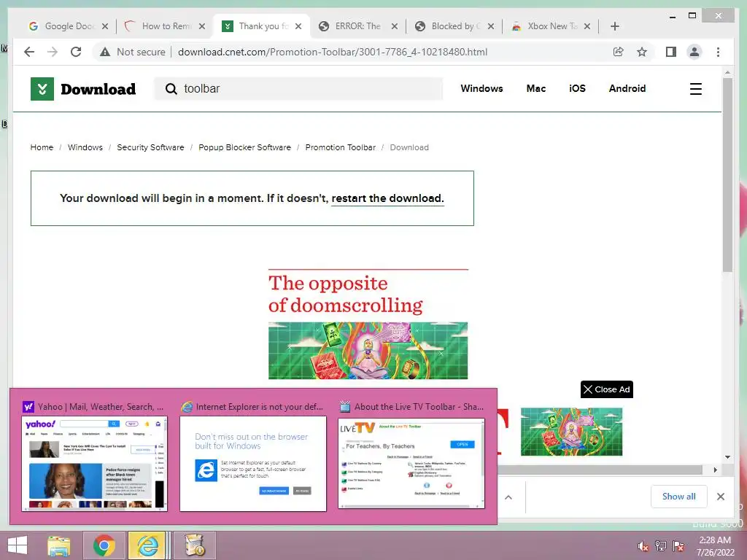Go back with the browser back arrow
This screenshot has width=747, height=560.
point(29,52)
